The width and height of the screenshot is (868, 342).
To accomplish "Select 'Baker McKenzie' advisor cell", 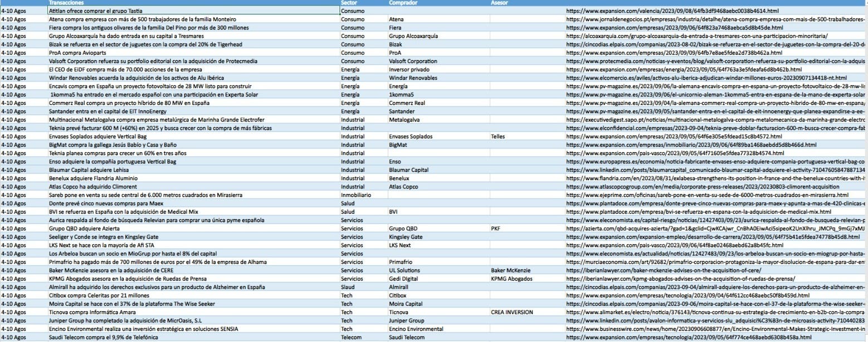I will (x=528, y=270).
